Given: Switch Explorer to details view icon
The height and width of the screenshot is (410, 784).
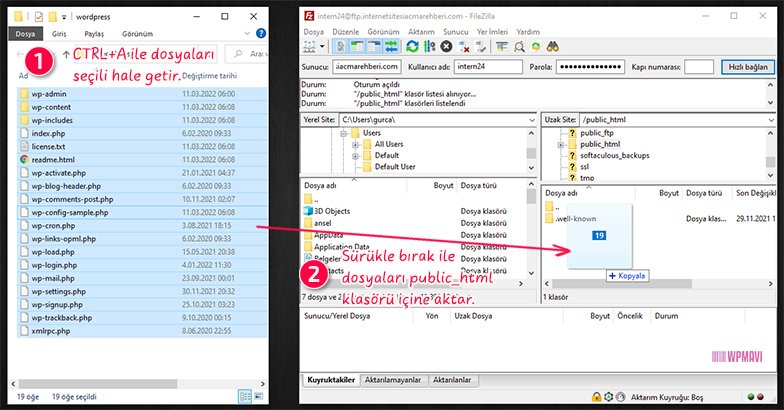Looking at the screenshot, I should (245, 396).
